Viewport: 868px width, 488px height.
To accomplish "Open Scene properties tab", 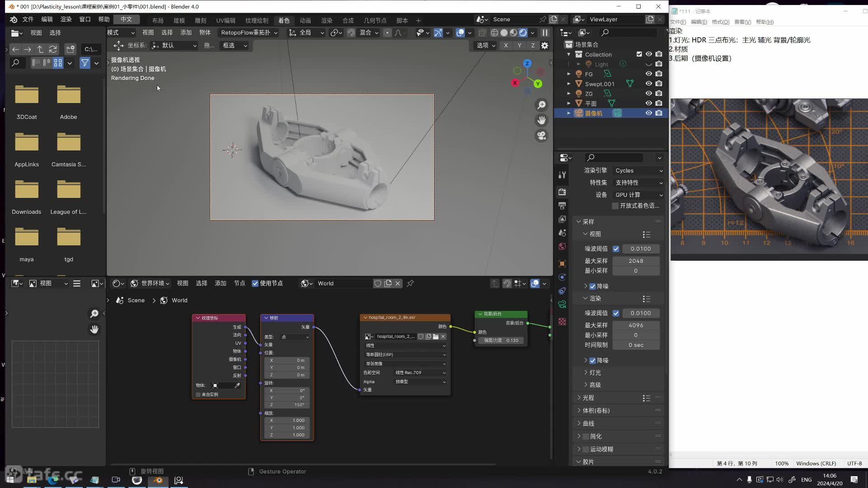I will pyautogui.click(x=562, y=233).
